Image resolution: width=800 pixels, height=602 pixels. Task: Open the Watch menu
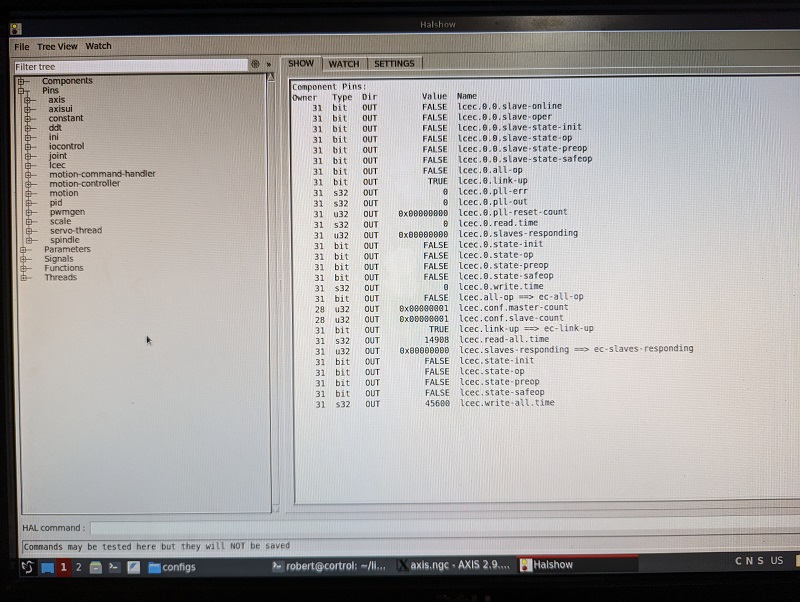(x=98, y=46)
